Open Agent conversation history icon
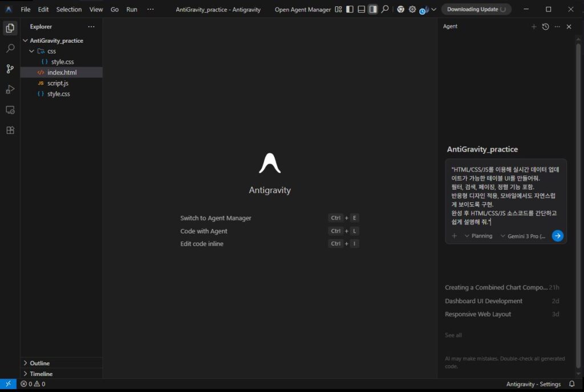Image resolution: width=584 pixels, height=392 pixels. [x=546, y=26]
